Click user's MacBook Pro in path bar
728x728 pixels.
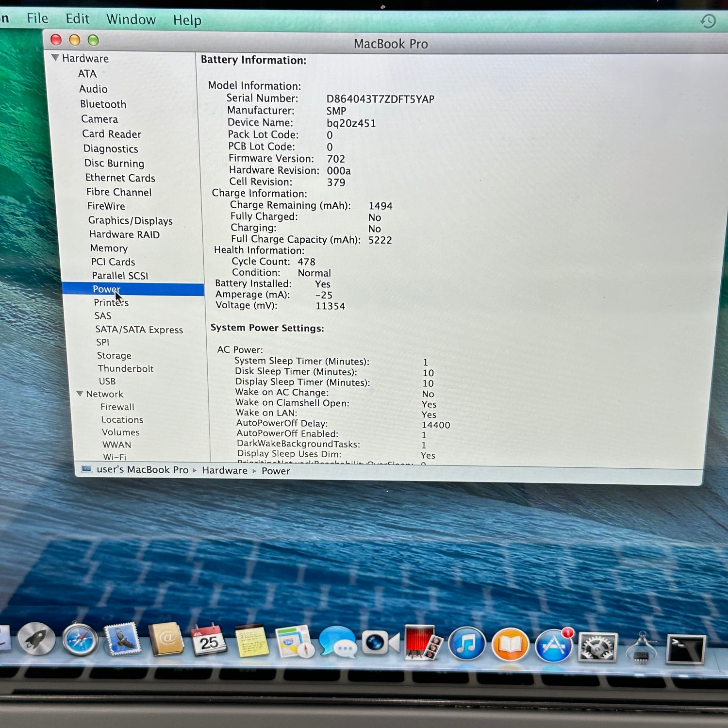(x=143, y=469)
